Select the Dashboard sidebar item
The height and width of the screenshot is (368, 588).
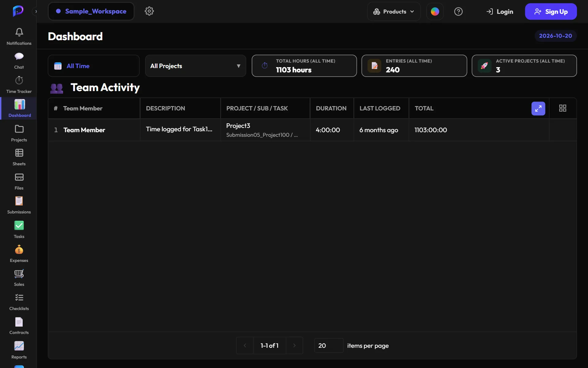pos(19,109)
